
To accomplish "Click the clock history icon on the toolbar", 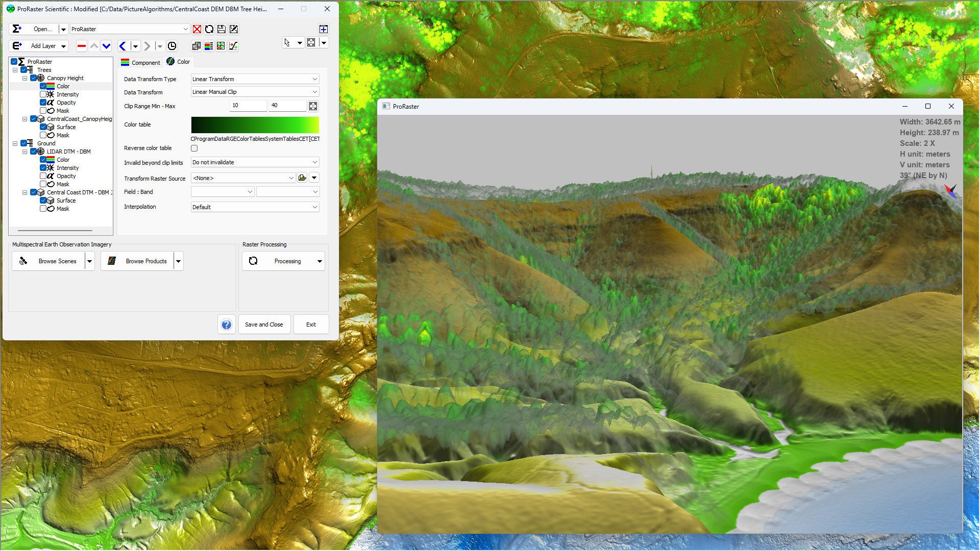I will point(172,46).
